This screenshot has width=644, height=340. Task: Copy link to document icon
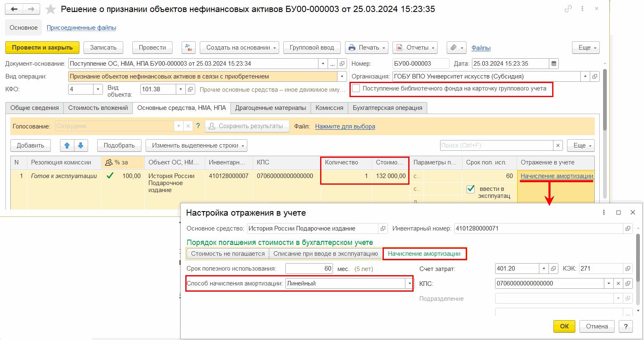[568, 9]
